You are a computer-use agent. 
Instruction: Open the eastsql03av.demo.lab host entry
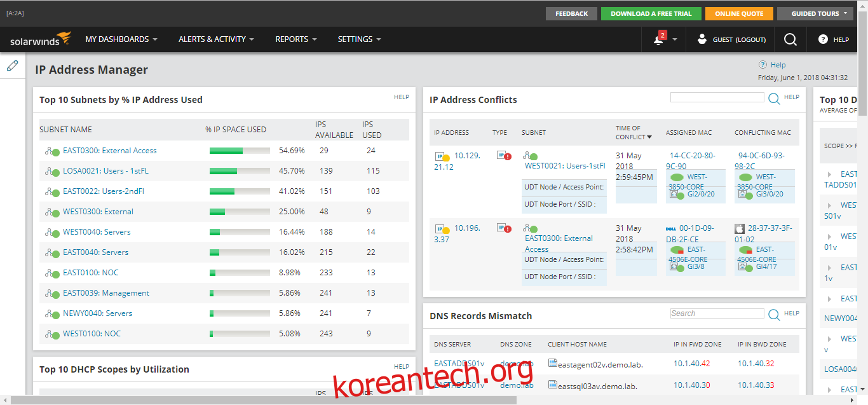click(x=597, y=386)
